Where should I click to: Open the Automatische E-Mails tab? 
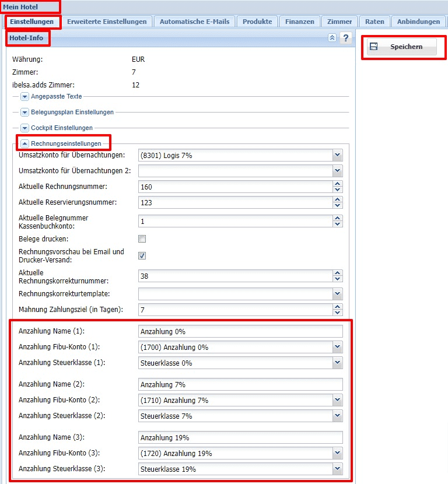point(195,22)
